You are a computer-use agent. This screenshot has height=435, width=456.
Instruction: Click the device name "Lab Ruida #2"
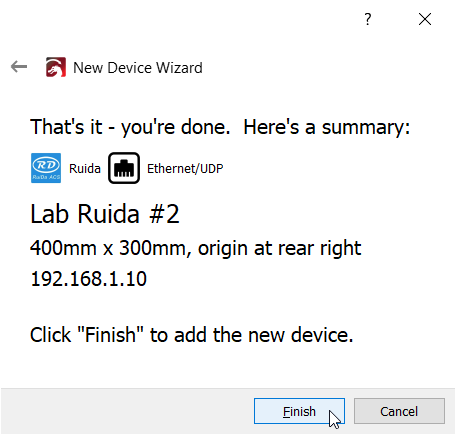click(105, 214)
